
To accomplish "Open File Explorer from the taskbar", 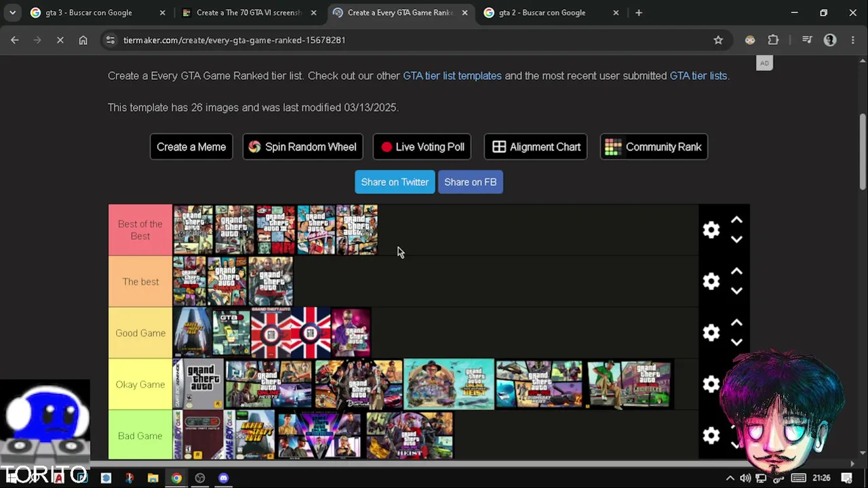I will (153, 478).
